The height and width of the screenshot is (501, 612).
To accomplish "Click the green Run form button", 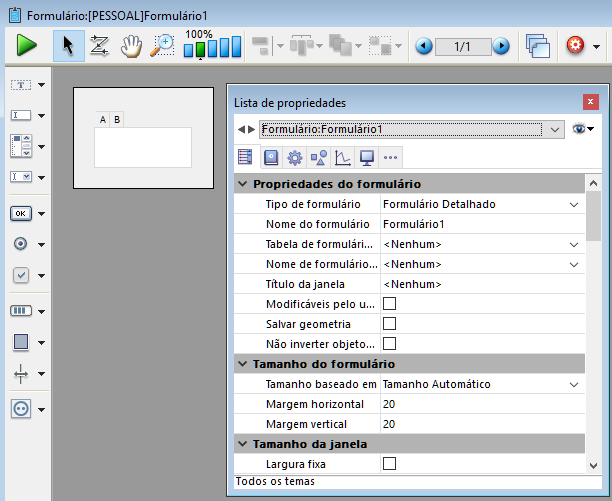I will 26,46.
